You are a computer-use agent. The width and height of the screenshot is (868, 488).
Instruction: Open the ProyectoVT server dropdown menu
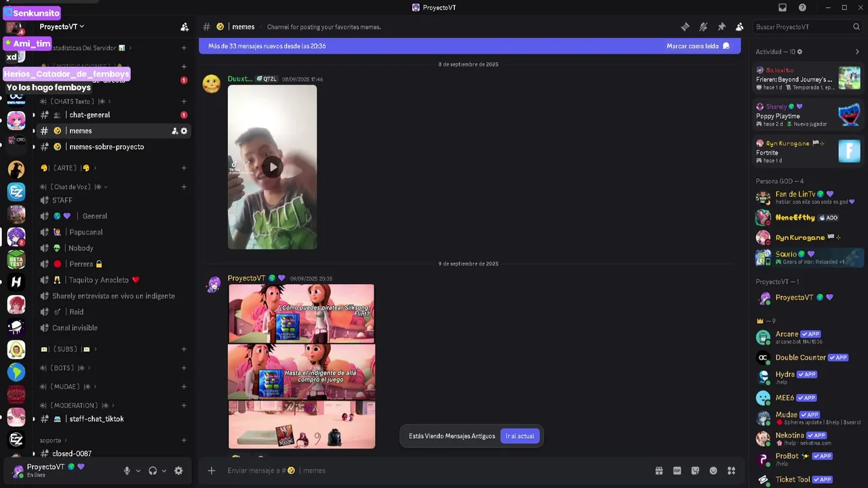click(62, 26)
